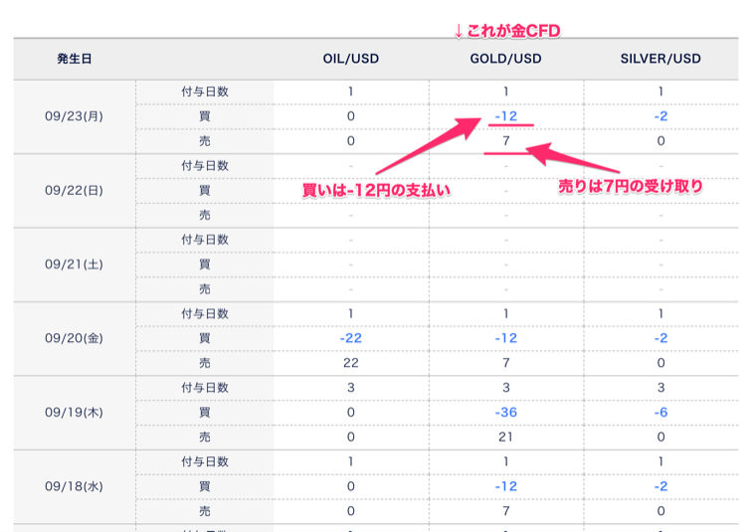The image size is (756, 532).
Task: Select the 09/19(木) date cell
Action: [x=74, y=413]
